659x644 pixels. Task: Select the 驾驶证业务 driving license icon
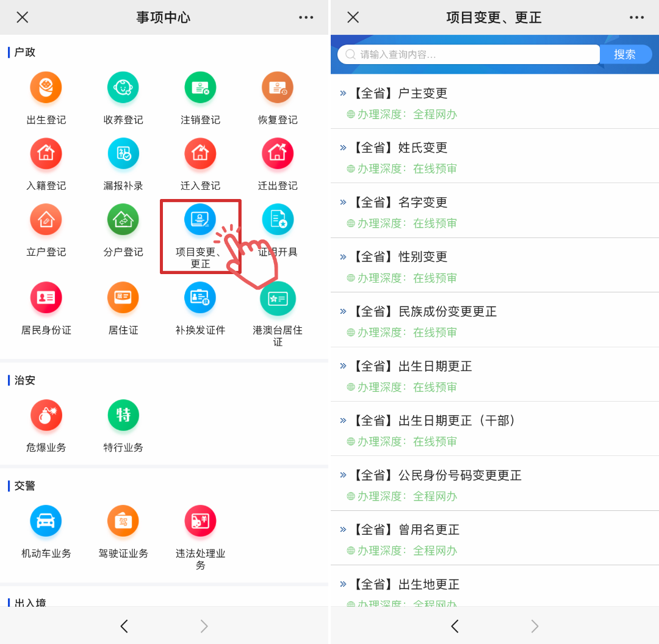point(123,521)
